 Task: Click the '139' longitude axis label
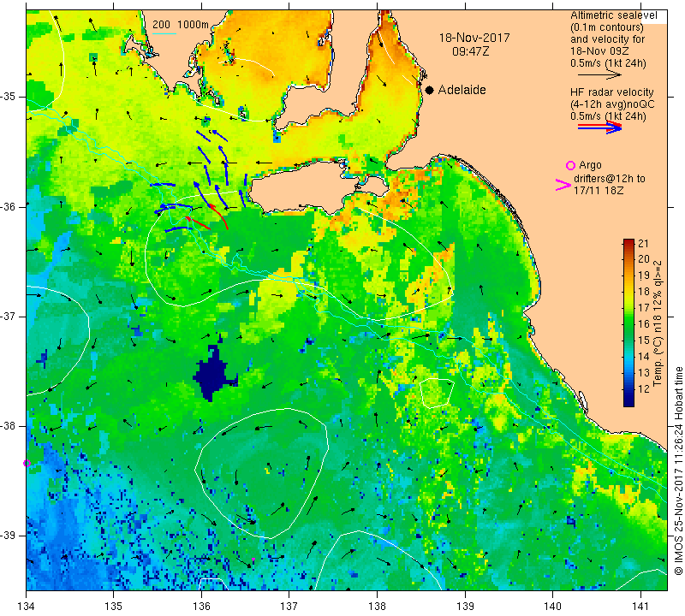(x=465, y=606)
